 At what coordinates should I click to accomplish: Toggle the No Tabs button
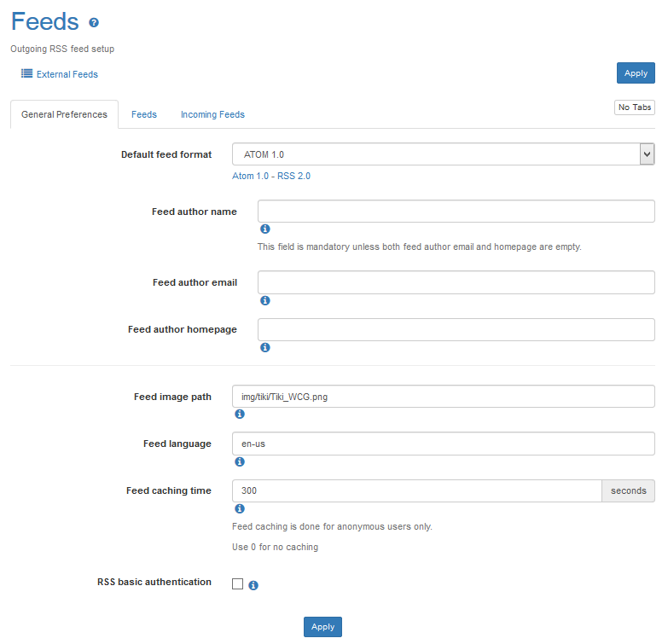[x=634, y=107]
